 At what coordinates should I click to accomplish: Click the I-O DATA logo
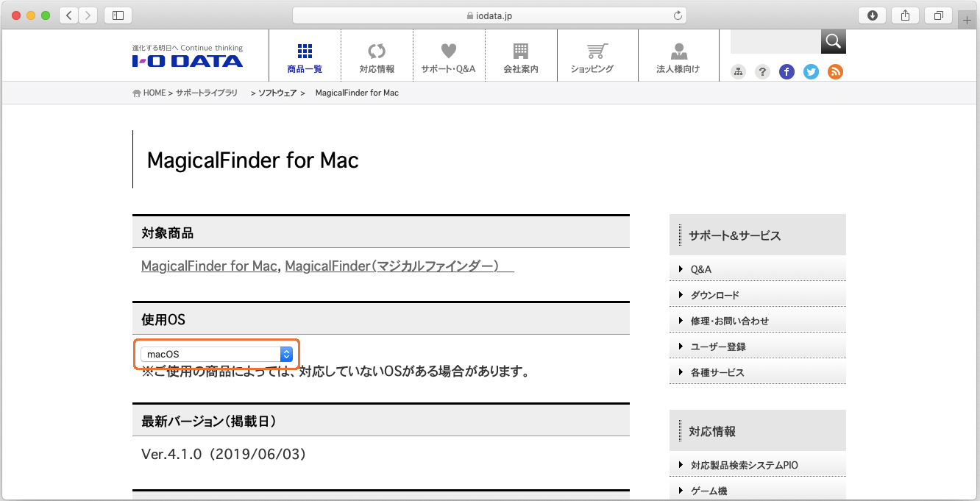[188, 58]
